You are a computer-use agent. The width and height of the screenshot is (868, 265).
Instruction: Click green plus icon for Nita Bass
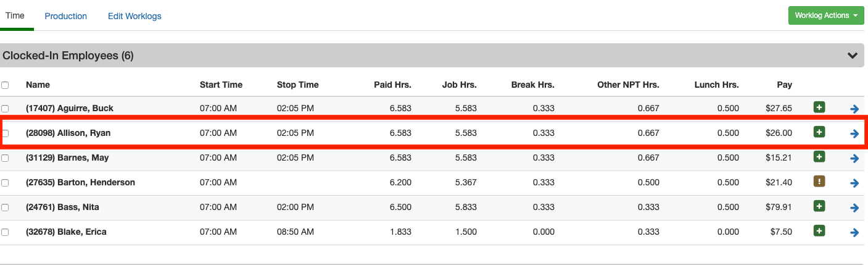[819, 206]
